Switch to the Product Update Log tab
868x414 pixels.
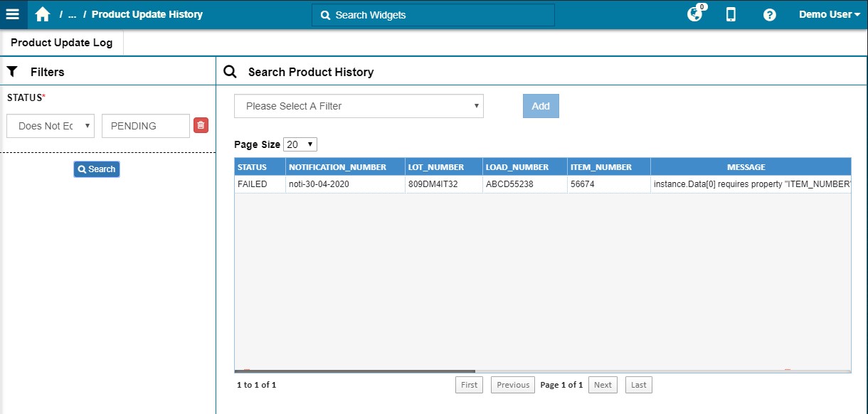coord(63,42)
